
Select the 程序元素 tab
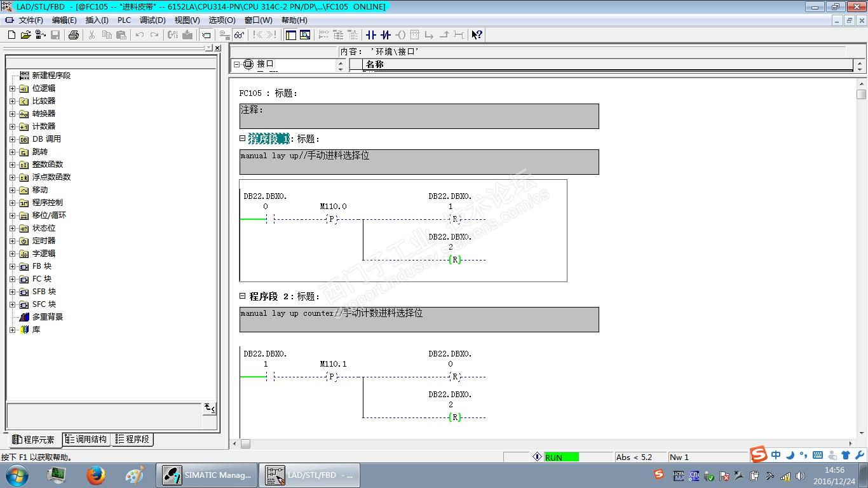pyautogui.click(x=35, y=440)
